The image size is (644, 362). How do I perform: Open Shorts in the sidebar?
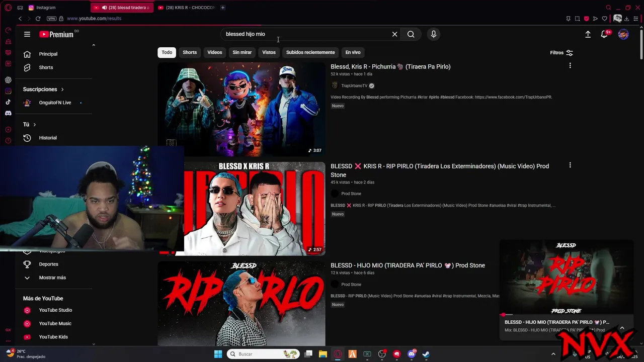point(46,67)
